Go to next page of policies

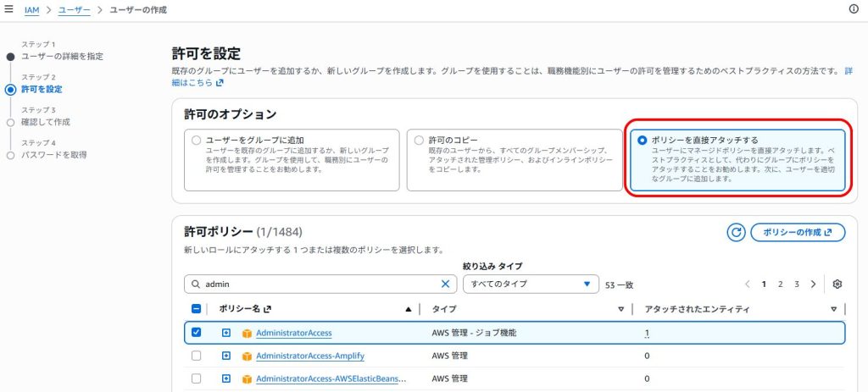tap(813, 284)
